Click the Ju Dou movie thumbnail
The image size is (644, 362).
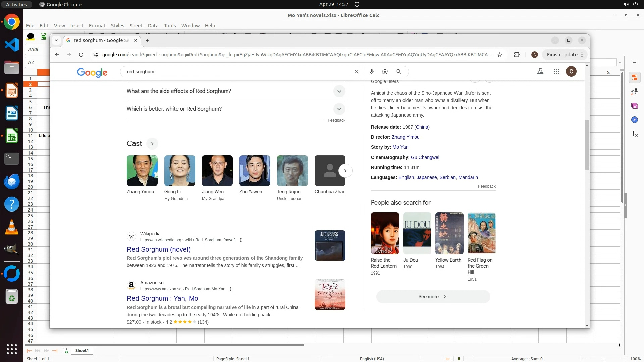tap(417, 233)
